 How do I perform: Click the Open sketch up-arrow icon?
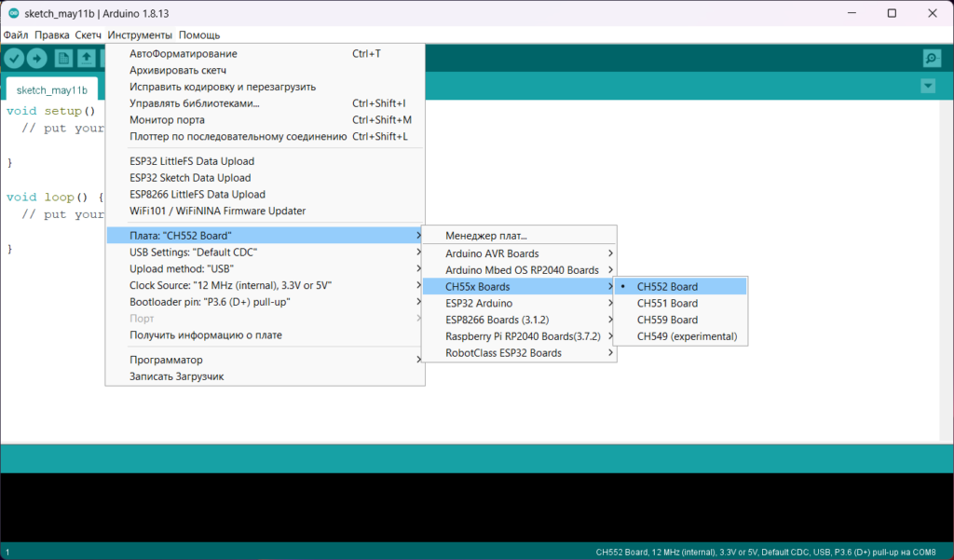point(87,59)
